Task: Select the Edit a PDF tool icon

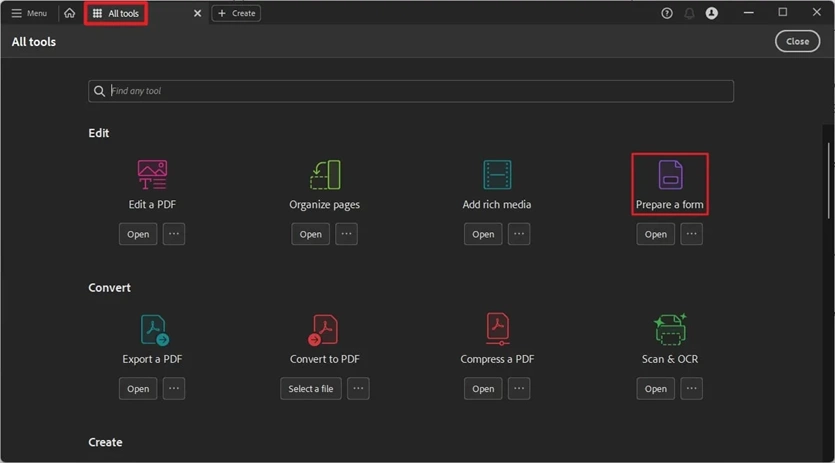Action: [x=152, y=175]
